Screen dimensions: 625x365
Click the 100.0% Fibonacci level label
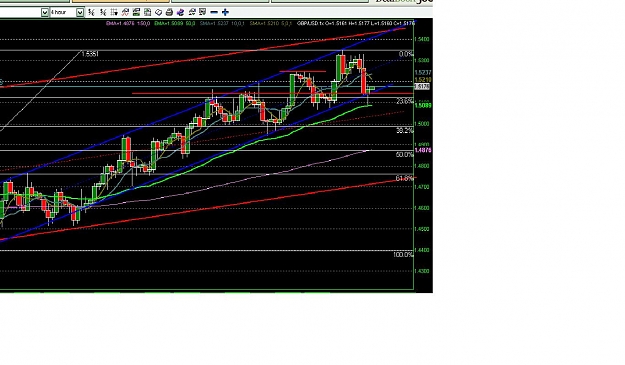tap(403, 255)
